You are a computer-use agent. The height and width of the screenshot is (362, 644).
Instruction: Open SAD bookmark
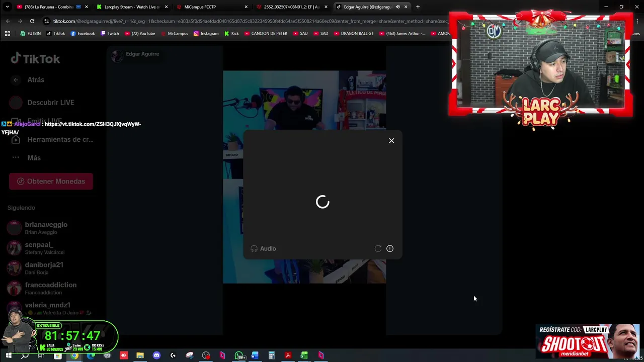(x=320, y=34)
